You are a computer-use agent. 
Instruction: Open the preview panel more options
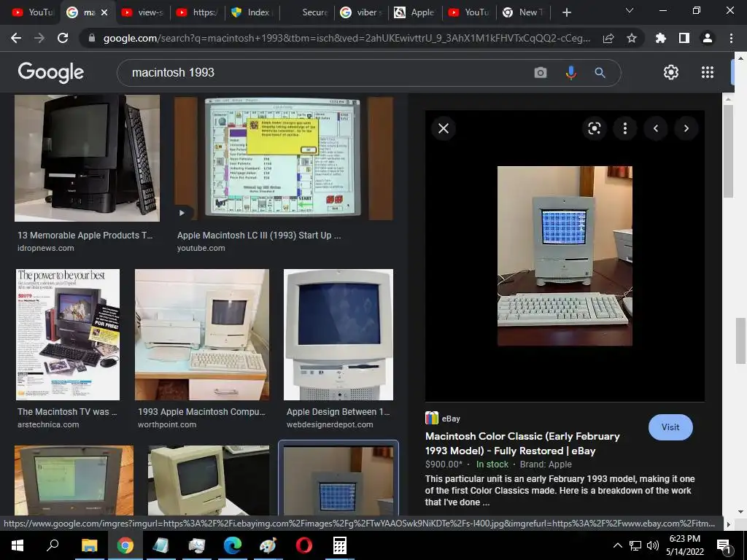[625, 128]
